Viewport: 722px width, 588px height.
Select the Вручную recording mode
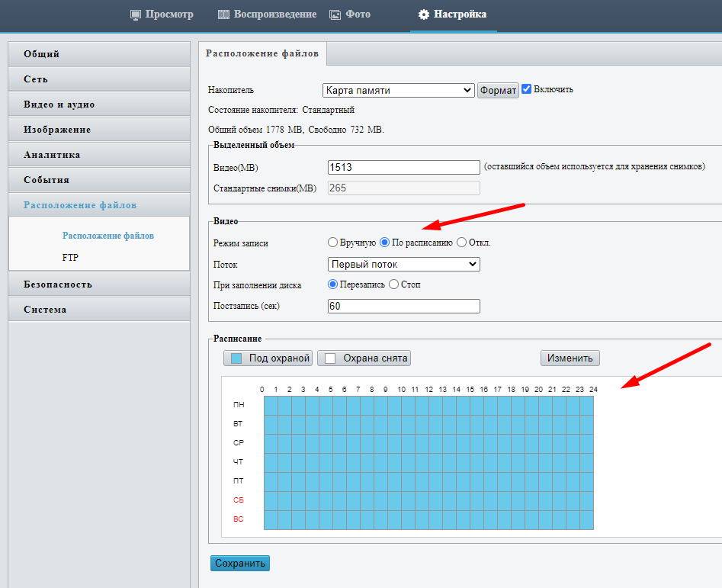[332, 243]
